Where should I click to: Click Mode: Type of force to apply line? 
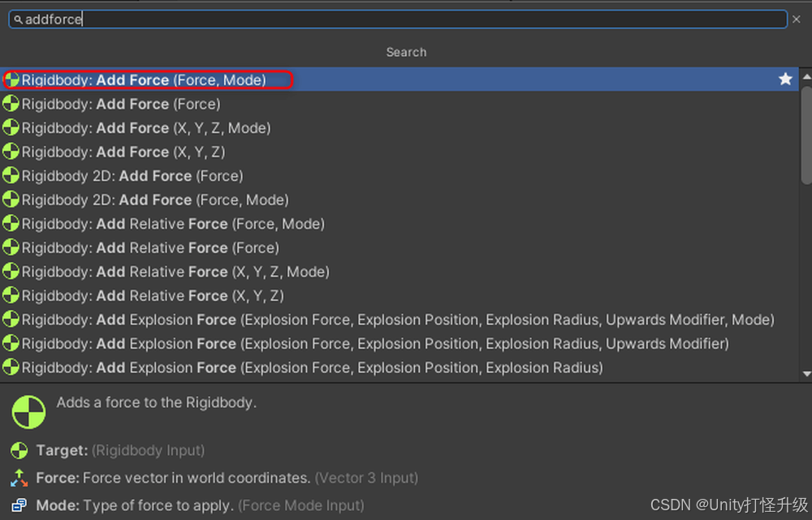tap(200, 505)
